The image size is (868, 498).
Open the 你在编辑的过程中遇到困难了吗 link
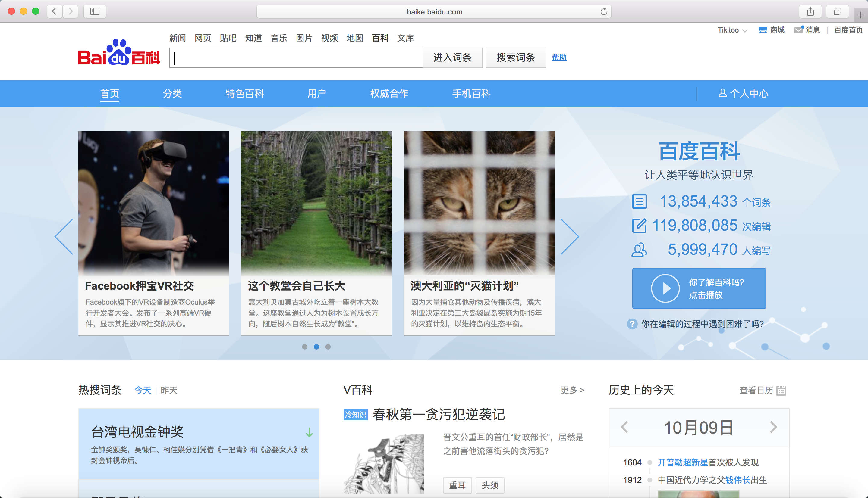tap(702, 324)
